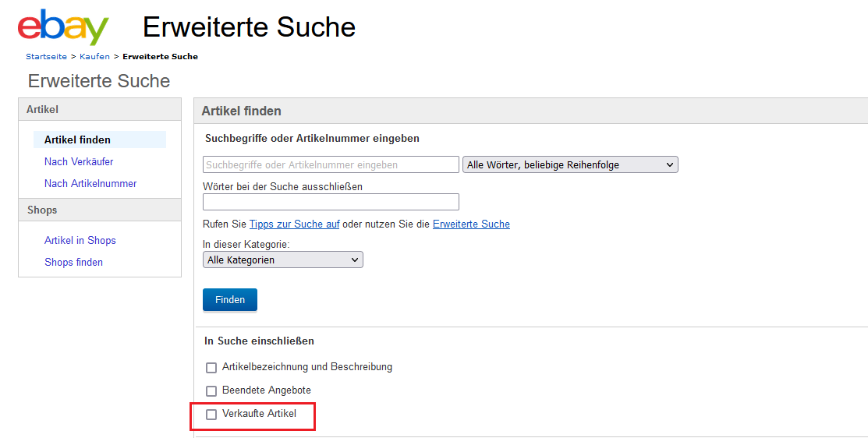868x438 pixels.
Task: Open the underlined Erweiterte Suche link
Action: point(471,224)
